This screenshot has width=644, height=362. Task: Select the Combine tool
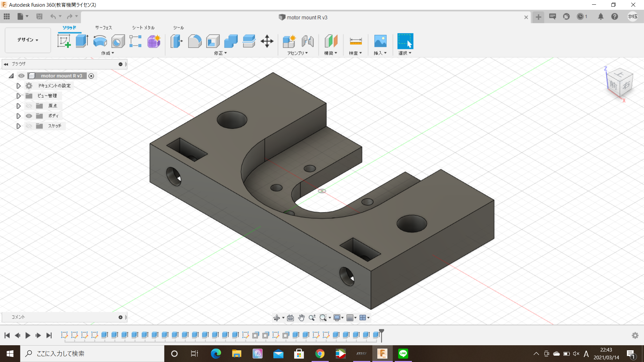(x=231, y=41)
